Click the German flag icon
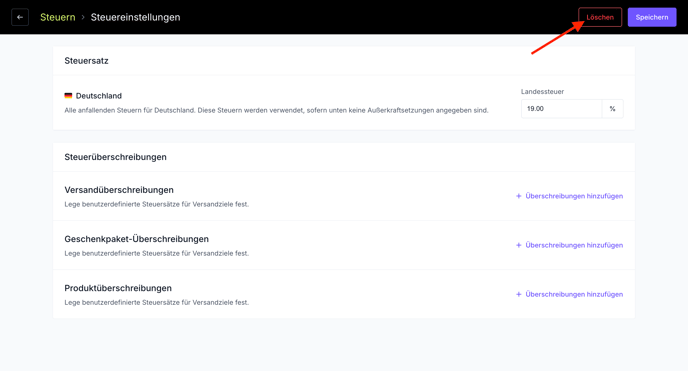The image size is (688, 371). pyautogui.click(x=68, y=95)
